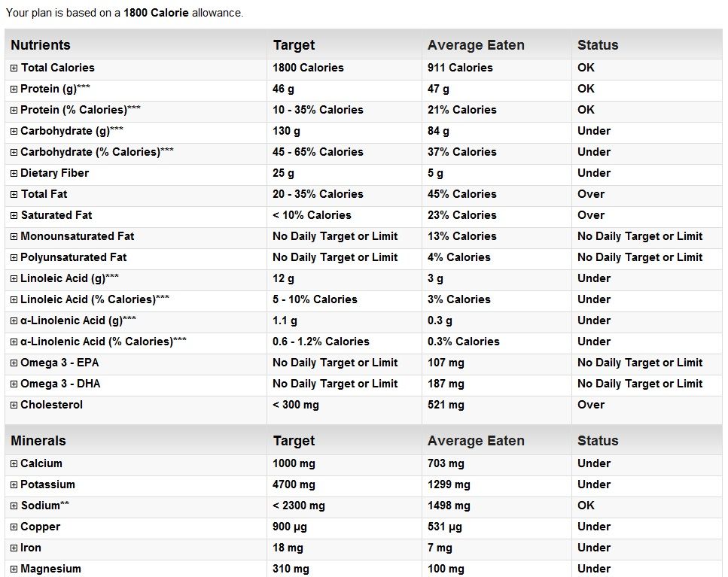Click plus icon beside Polyunsaturated Fat
Screen dimensions: 728x577
pos(14,258)
